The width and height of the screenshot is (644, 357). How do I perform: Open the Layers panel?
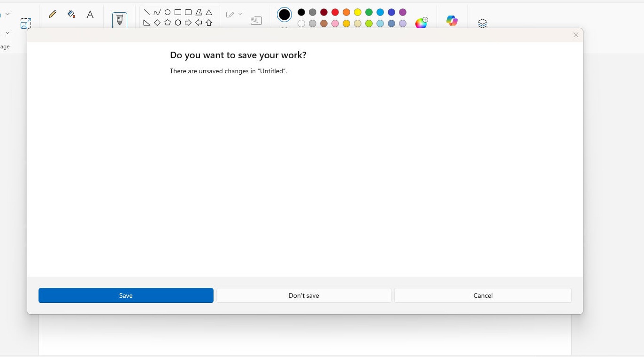pos(483,23)
